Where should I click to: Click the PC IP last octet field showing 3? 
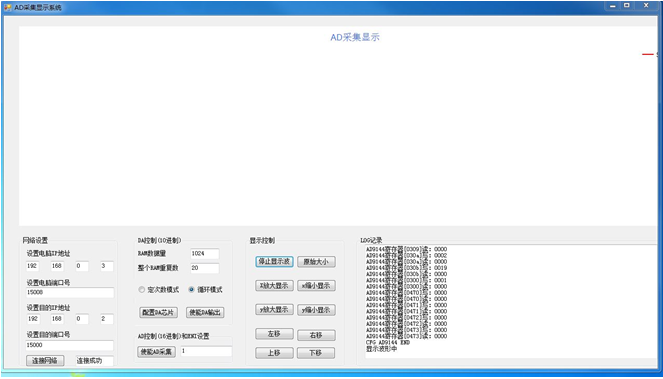coord(107,266)
